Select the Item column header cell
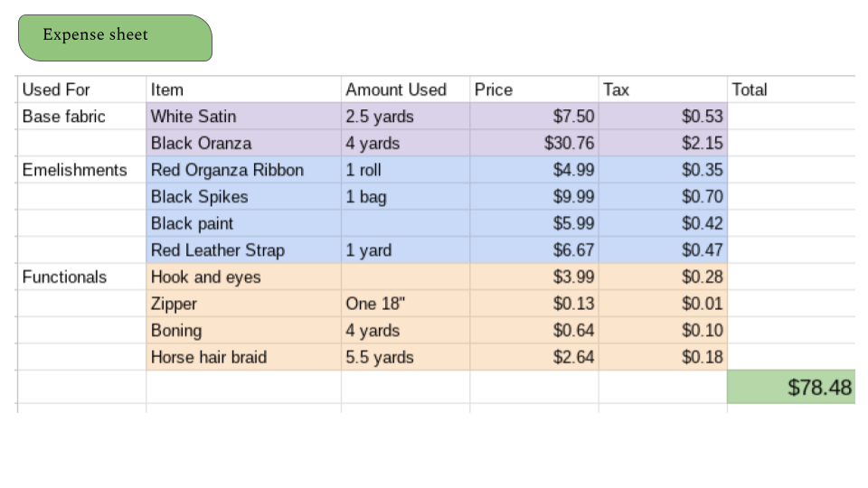 tap(243, 89)
